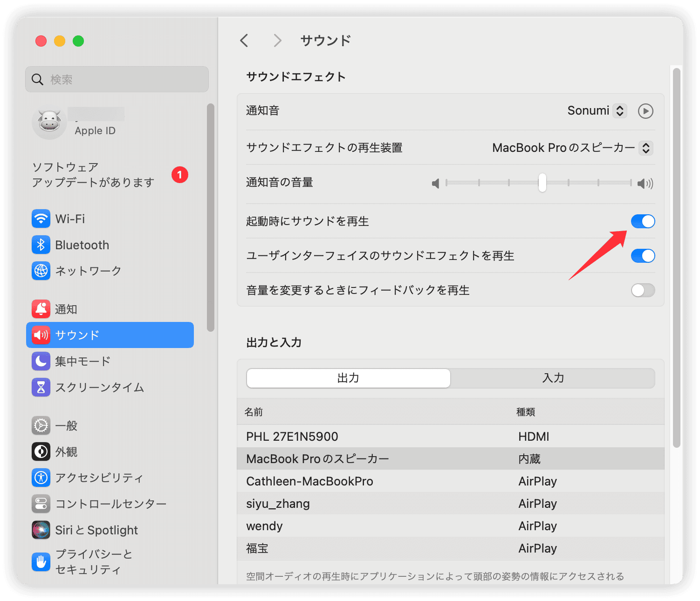Image resolution: width=700 pixels, height=601 pixels.
Task: Click the sidebar vertical scrollbar
Action: (x=211, y=218)
